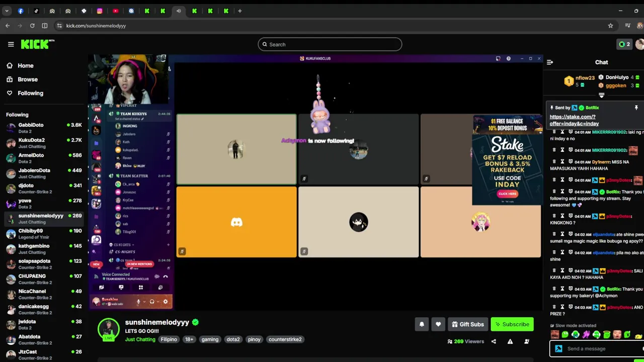Open the browser tab search dropdown

tap(7, 11)
